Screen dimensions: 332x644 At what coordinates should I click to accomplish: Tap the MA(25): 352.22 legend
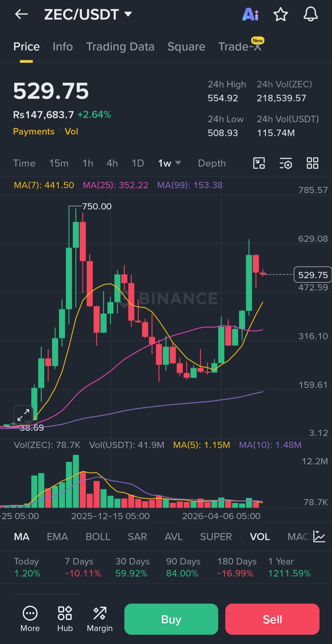[x=116, y=185]
